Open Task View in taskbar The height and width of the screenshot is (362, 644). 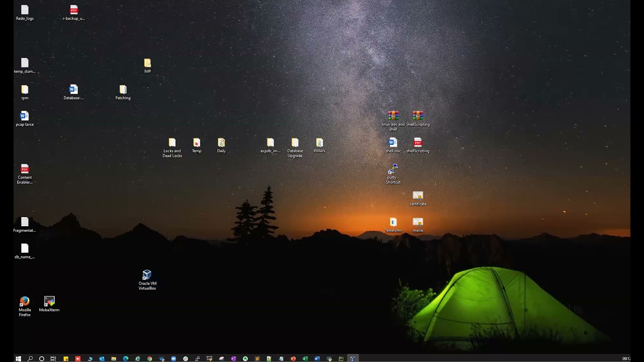coord(53,358)
